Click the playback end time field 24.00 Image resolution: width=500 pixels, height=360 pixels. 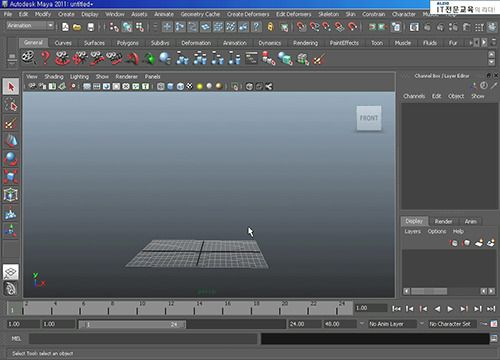(x=304, y=324)
